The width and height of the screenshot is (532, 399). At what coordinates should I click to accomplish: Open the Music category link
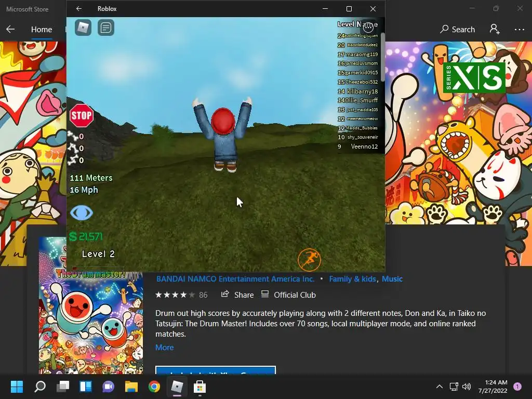coord(392,279)
